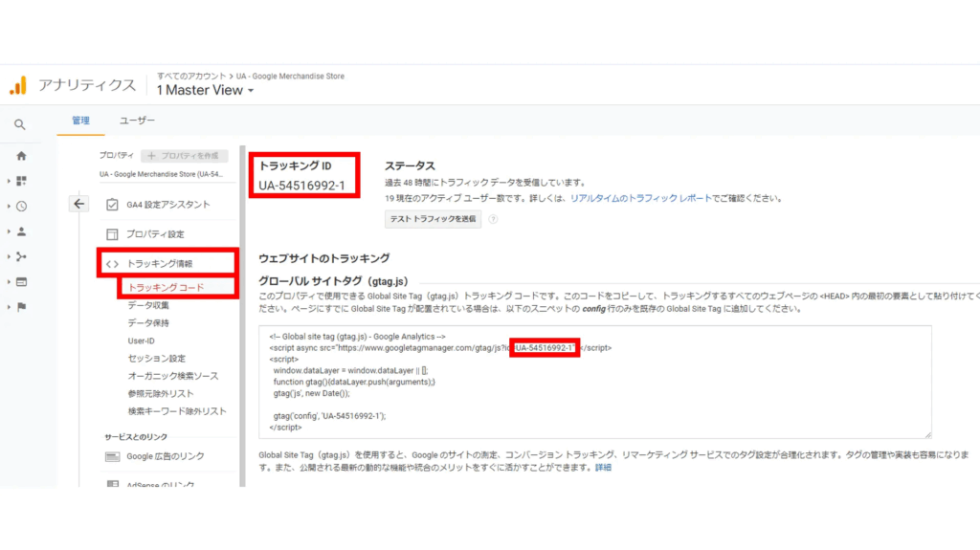980x550 pixels.
Task: Click the ウェブサイトのトラッキング heading
Action: pos(324,258)
